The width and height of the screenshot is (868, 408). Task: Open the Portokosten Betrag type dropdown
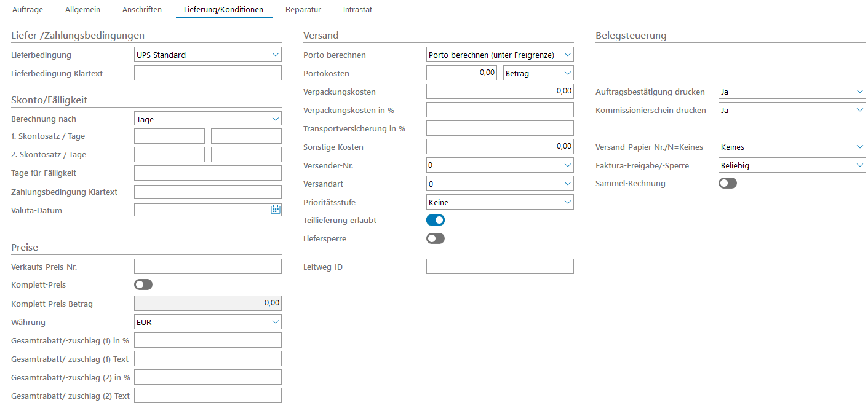(x=567, y=73)
